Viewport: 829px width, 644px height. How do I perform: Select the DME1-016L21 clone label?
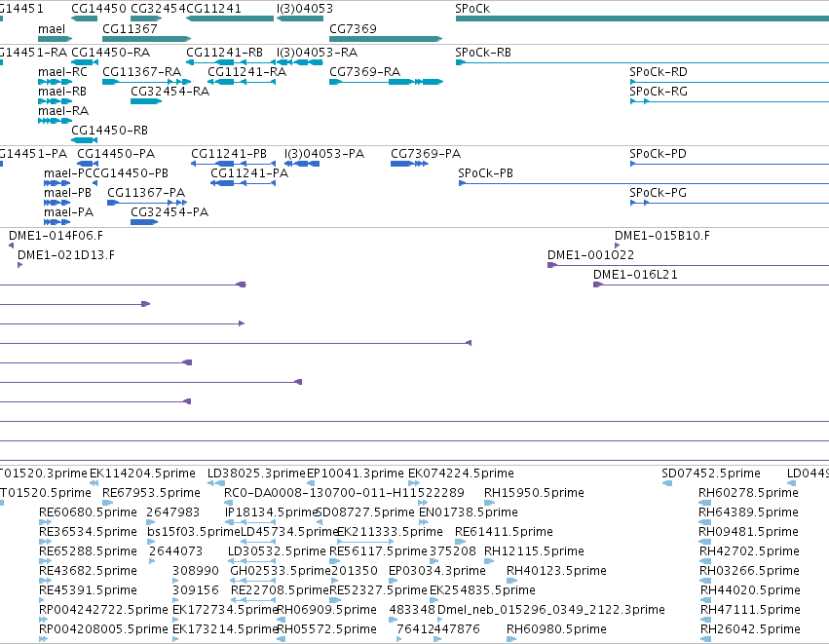635,275
